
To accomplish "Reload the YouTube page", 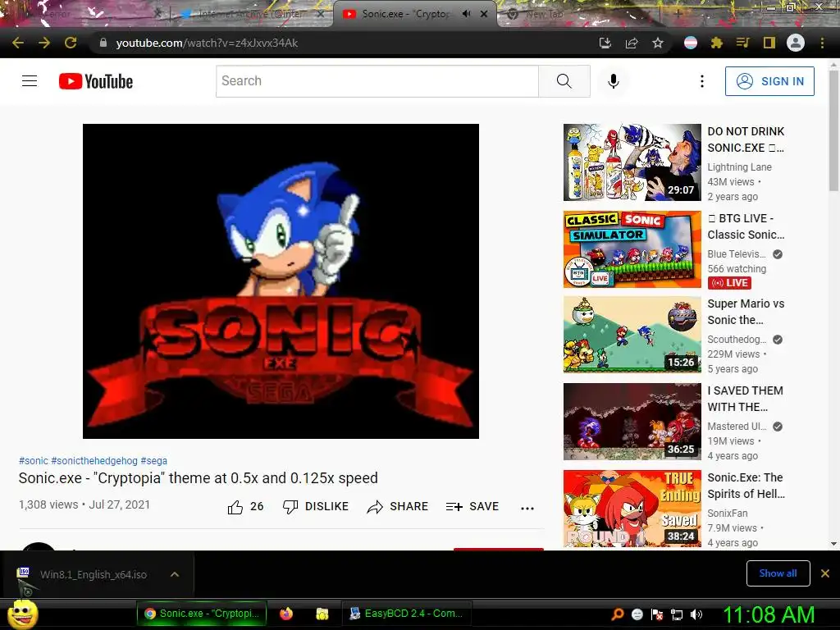I will pos(71,43).
